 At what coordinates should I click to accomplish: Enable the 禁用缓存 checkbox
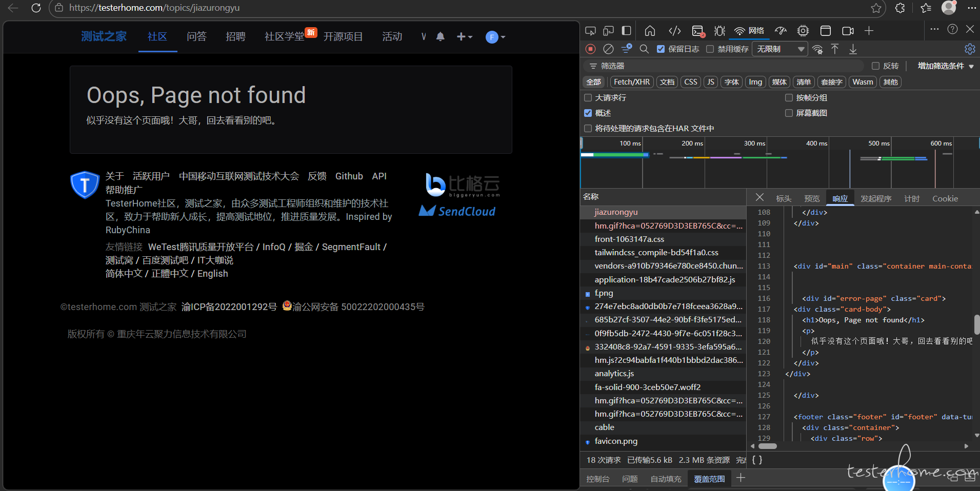(x=710, y=49)
